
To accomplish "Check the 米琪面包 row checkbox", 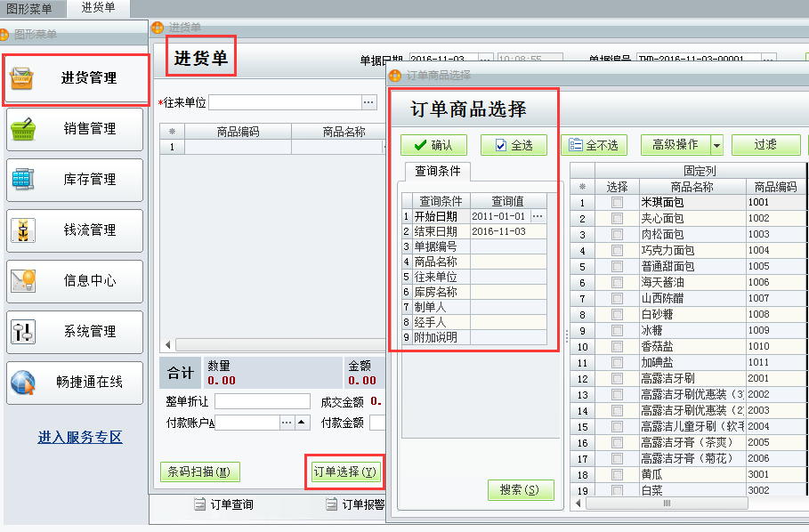I will click(619, 201).
